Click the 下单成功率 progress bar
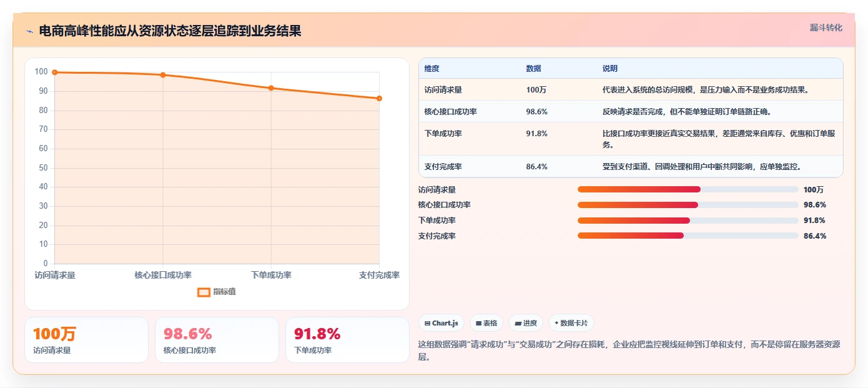Screen dimensions: 868x388 (x=688, y=220)
